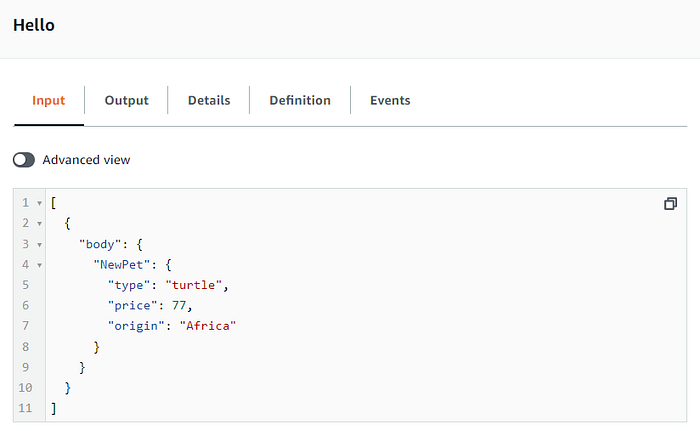The image size is (700, 431).
Task: Enable the Advanced view toggle
Action: [24, 160]
